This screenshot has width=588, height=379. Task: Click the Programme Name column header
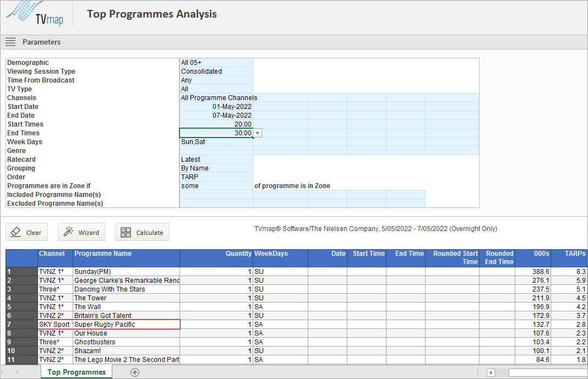[x=127, y=258]
